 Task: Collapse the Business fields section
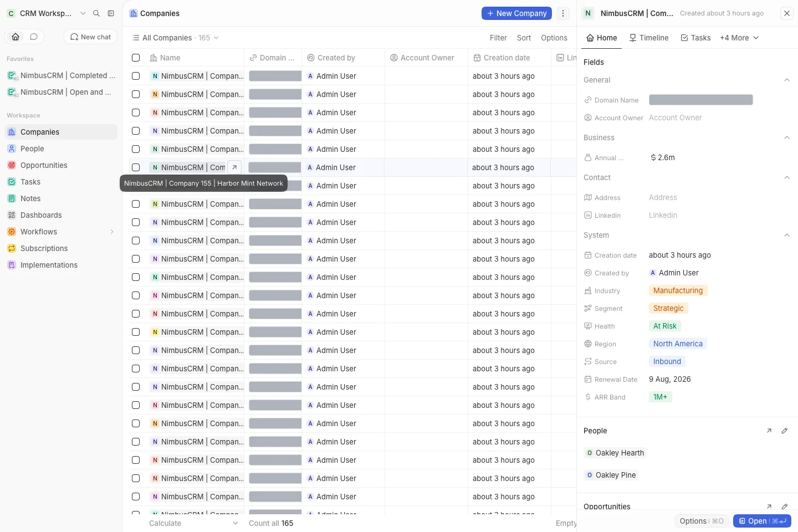(x=787, y=137)
